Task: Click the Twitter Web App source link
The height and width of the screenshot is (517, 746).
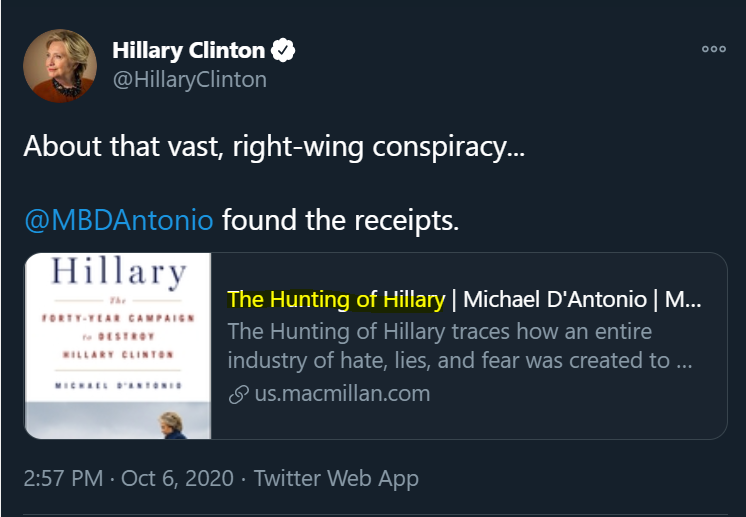Action: [x=336, y=478]
